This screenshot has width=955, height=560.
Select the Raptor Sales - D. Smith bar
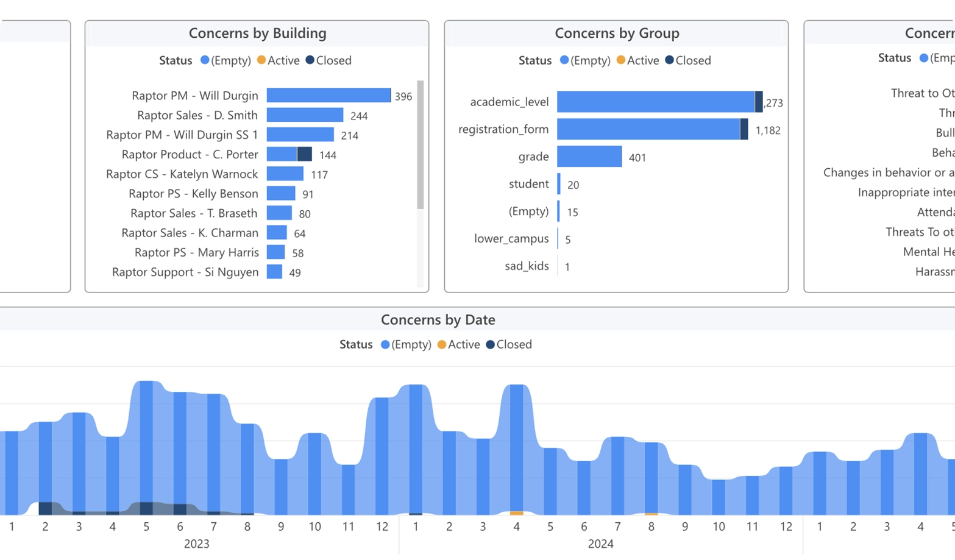pyautogui.click(x=305, y=115)
